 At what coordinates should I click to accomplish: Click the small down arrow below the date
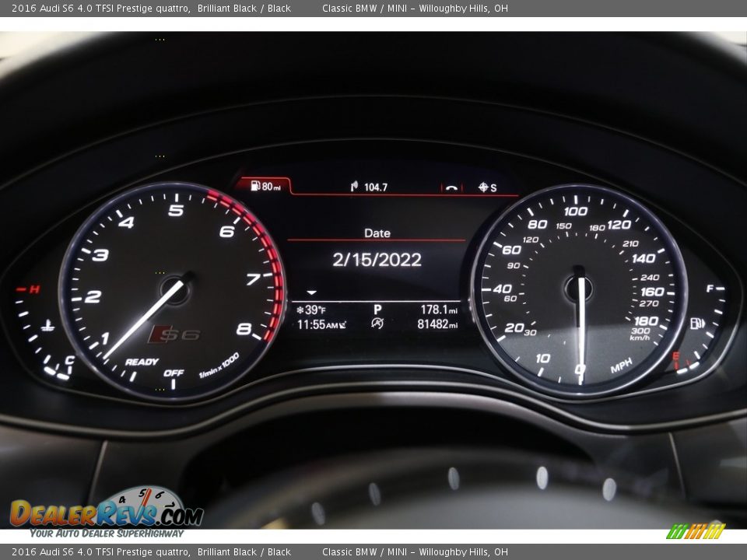[x=311, y=292]
